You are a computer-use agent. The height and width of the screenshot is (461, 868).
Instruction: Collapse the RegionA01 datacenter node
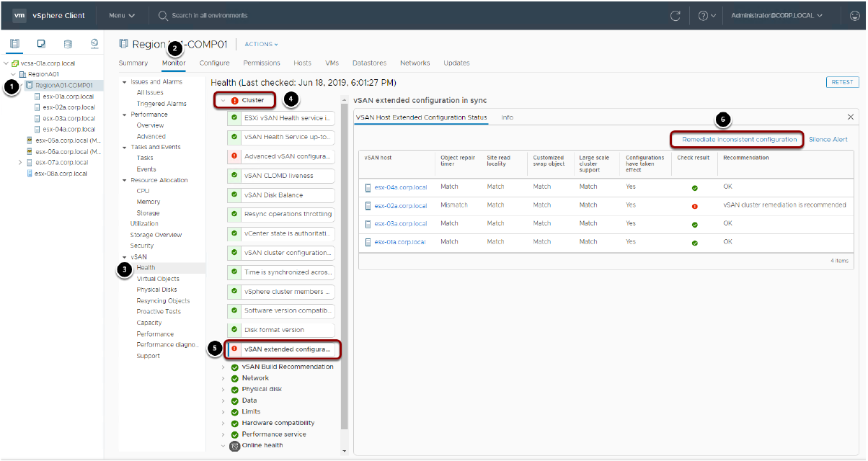(13, 74)
